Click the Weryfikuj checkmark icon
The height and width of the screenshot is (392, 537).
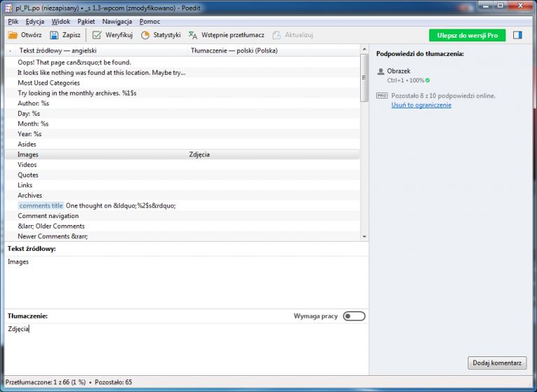pyautogui.click(x=97, y=35)
